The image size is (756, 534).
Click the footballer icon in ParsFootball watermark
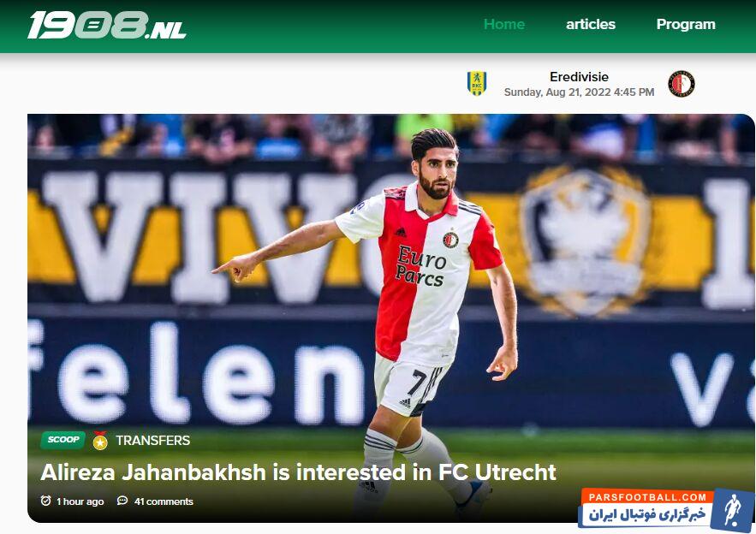(x=732, y=510)
